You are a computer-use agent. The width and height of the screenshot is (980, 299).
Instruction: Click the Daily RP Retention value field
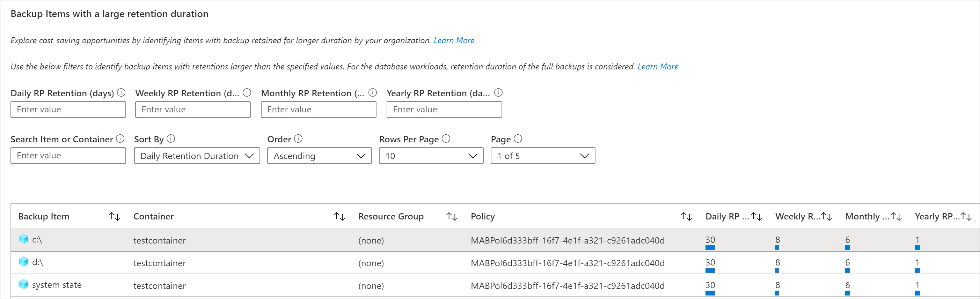[68, 110]
